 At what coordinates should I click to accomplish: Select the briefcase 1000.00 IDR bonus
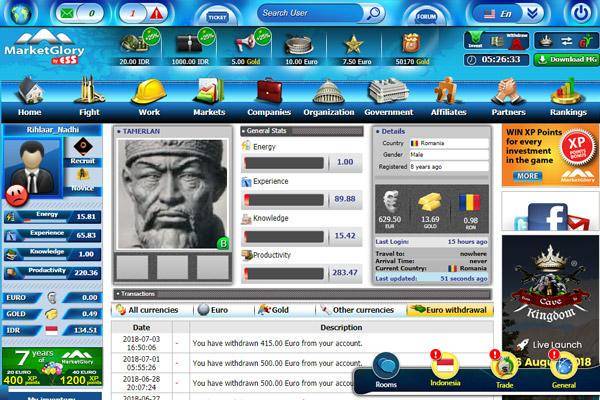point(190,48)
